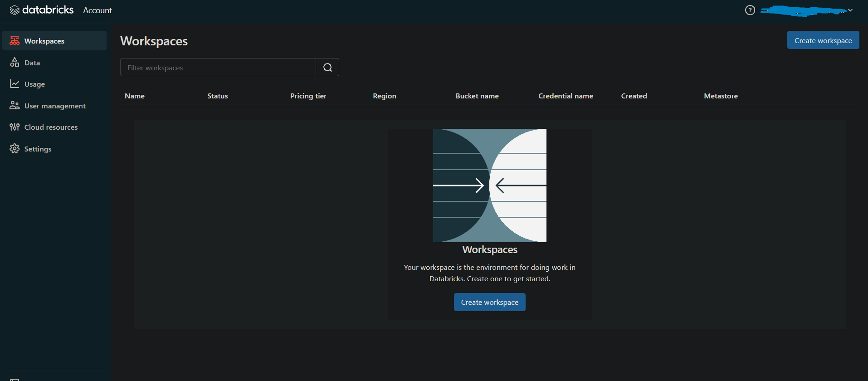Click the Name column header
Viewport: 868px width, 381px height.
tap(135, 96)
